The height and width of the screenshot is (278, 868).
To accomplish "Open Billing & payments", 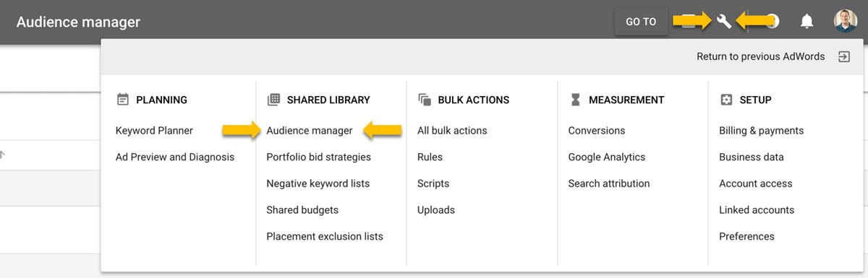I will coord(761,131).
